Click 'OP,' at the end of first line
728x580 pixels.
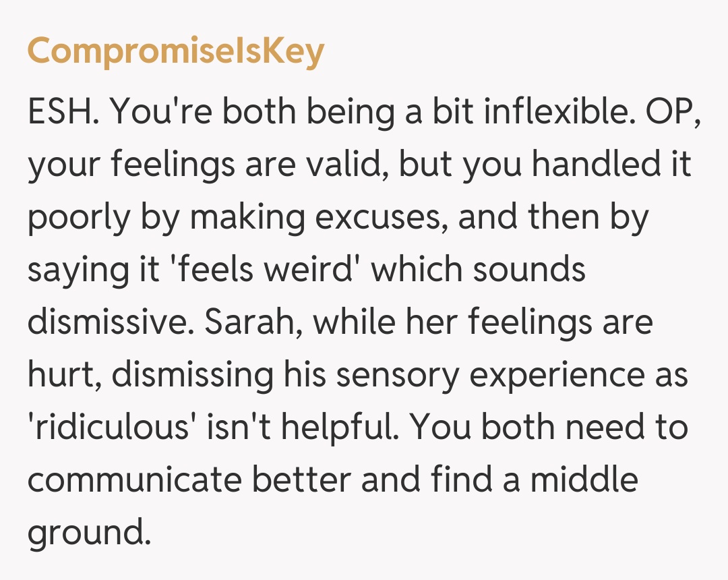pos(674,113)
